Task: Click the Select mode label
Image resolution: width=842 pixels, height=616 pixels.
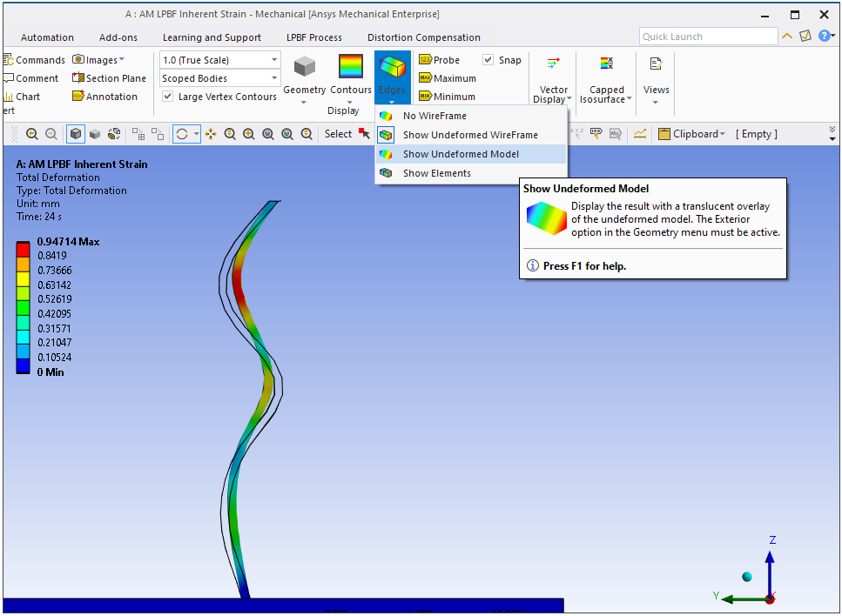Action: click(338, 134)
